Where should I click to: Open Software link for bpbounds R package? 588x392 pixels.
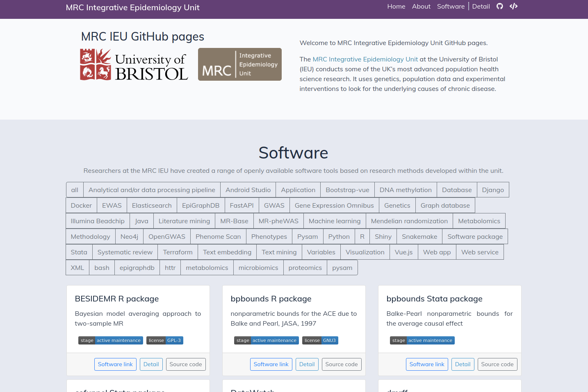click(271, 364)
